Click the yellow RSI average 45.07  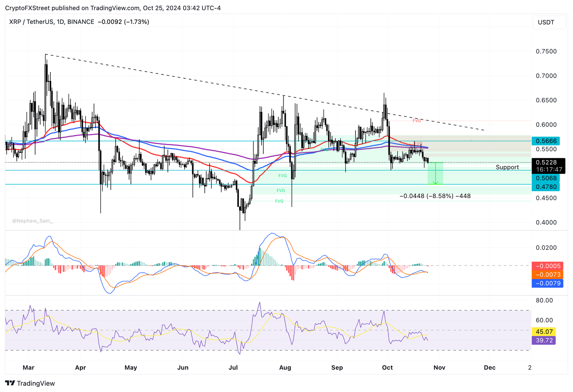pos(544,331)
